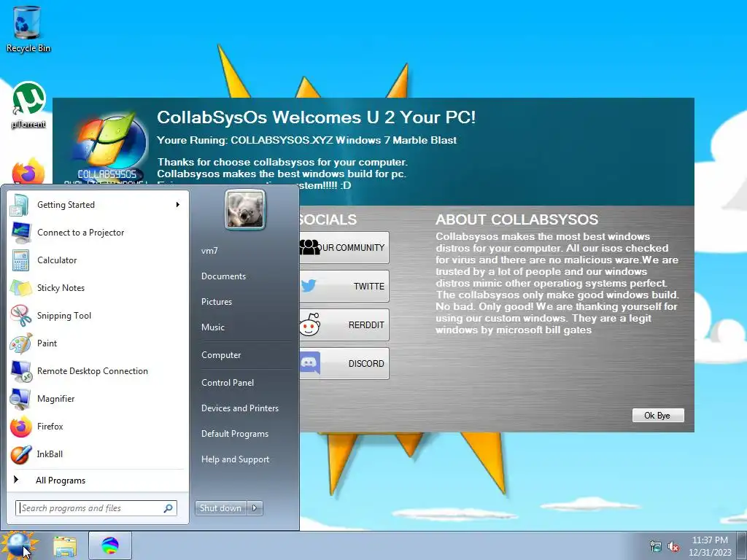
Task: Click the Calculator icon in Start menu
Action: tap(21, 260)
